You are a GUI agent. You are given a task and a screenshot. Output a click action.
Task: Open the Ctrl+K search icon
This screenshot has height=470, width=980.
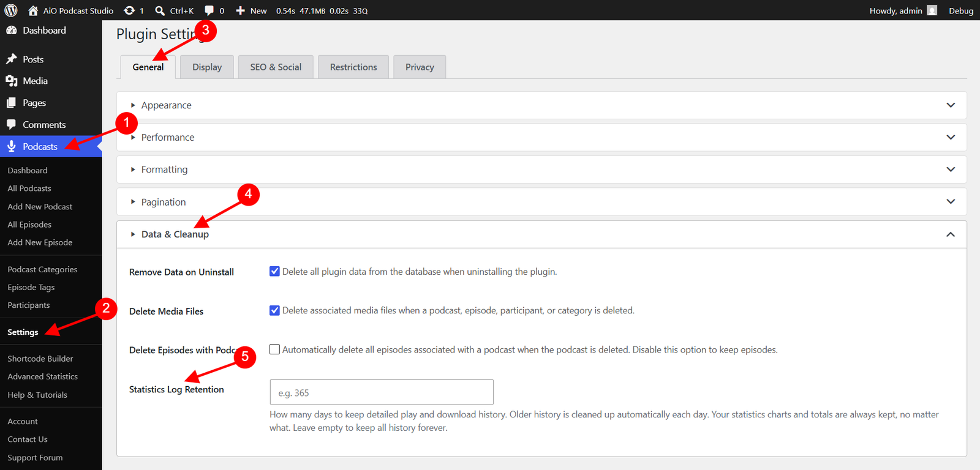point(160,10)
